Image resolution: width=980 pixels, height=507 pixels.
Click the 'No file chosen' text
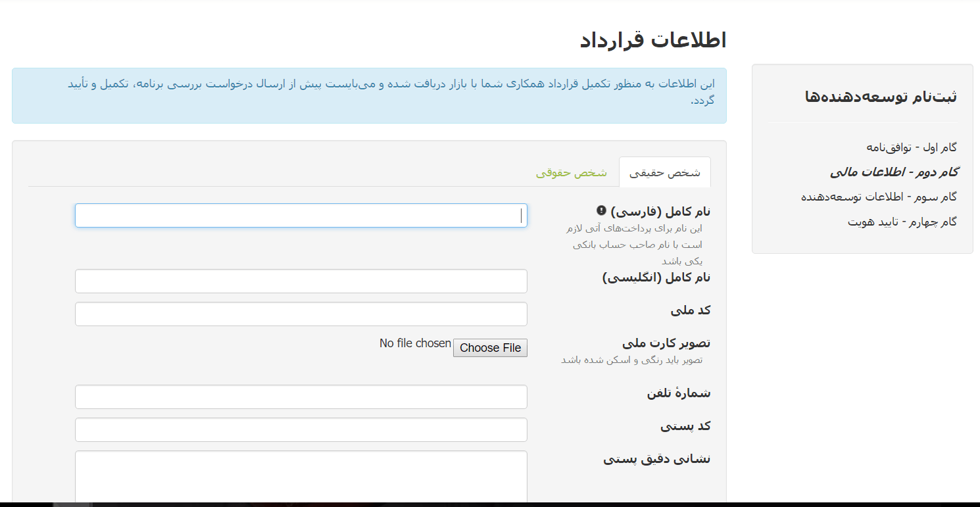tap(415, 343)
